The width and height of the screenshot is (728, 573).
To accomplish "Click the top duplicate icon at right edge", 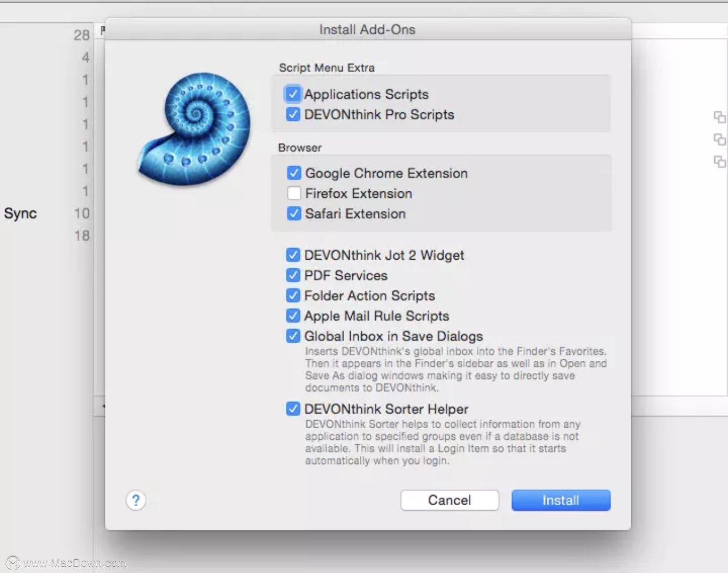I will [x=719, y=117].
